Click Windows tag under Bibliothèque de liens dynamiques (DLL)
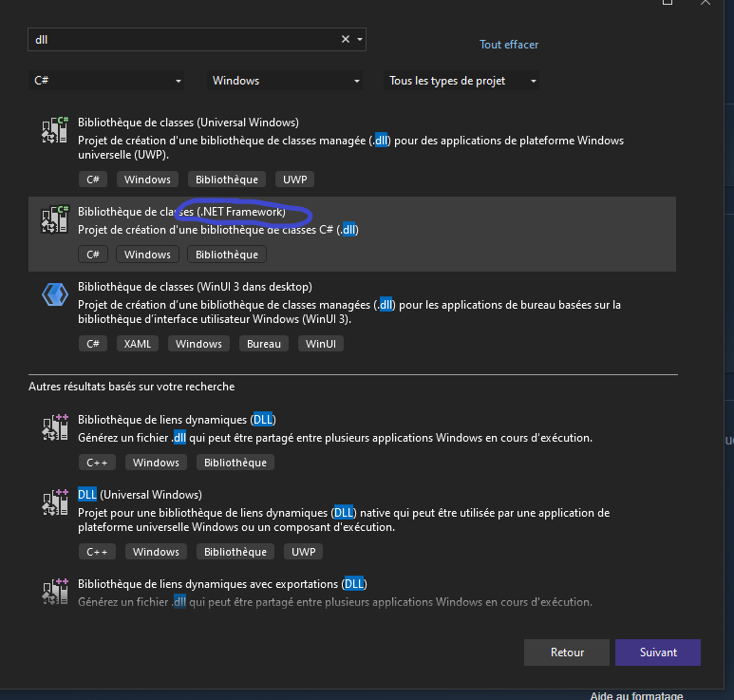734x700 pixels. 156,463
